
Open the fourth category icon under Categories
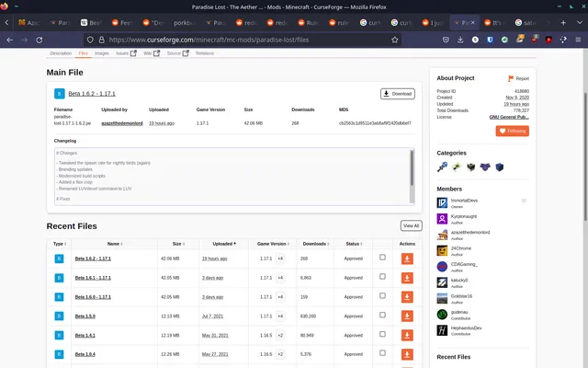(x=485, y=167)
